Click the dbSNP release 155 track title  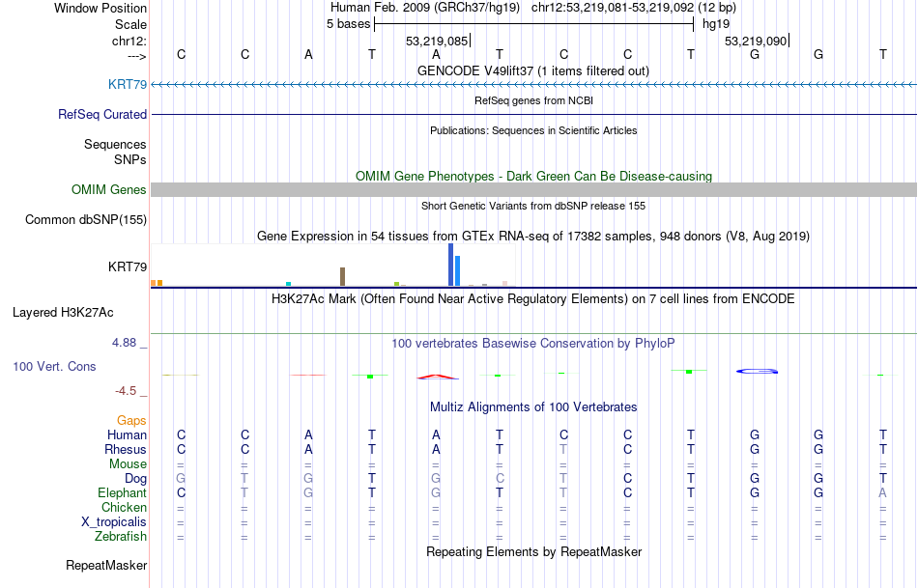[533, 206]
